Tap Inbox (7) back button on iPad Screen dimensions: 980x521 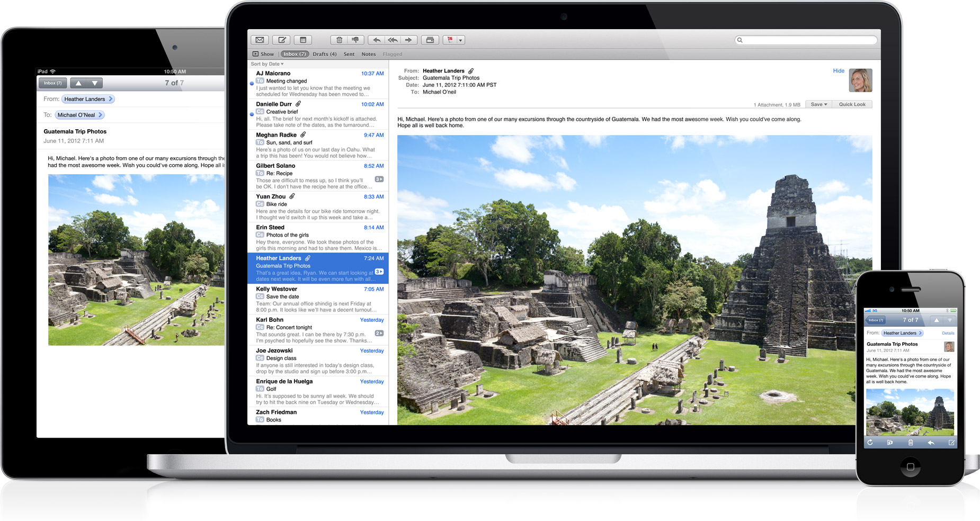pos(52,83)
